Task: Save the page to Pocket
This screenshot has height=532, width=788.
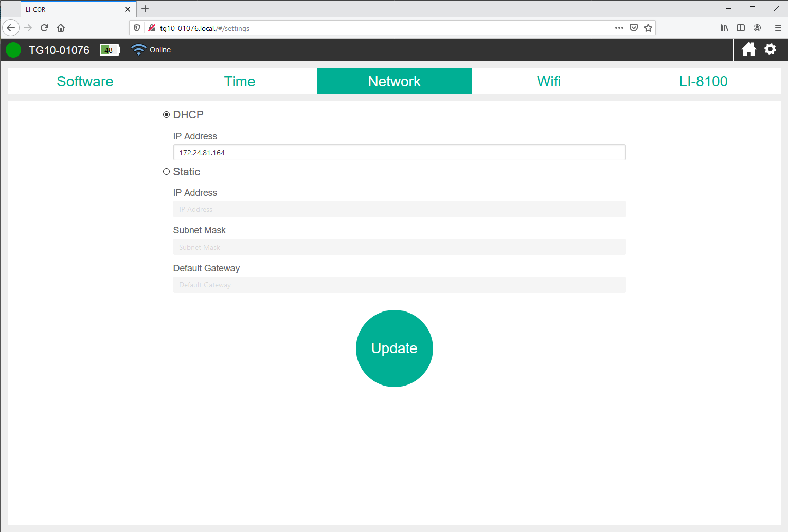Action: point(634,28)
